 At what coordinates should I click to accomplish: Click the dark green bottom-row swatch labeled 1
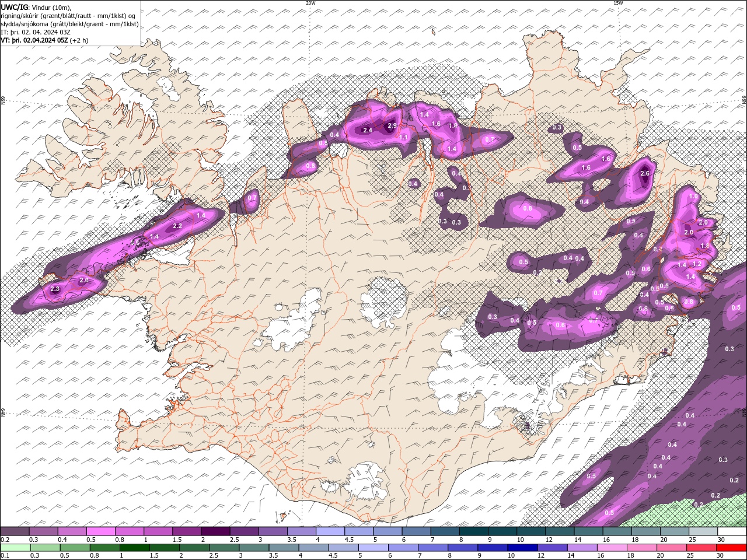click(x=134, y=548)
